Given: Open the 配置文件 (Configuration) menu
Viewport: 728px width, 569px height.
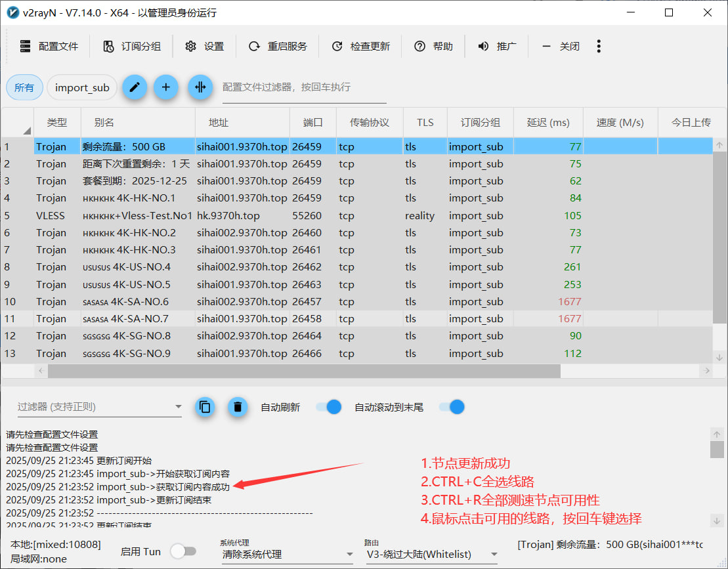Looking at the screenshot, I should pyautogui.click(x=49, y=47).
